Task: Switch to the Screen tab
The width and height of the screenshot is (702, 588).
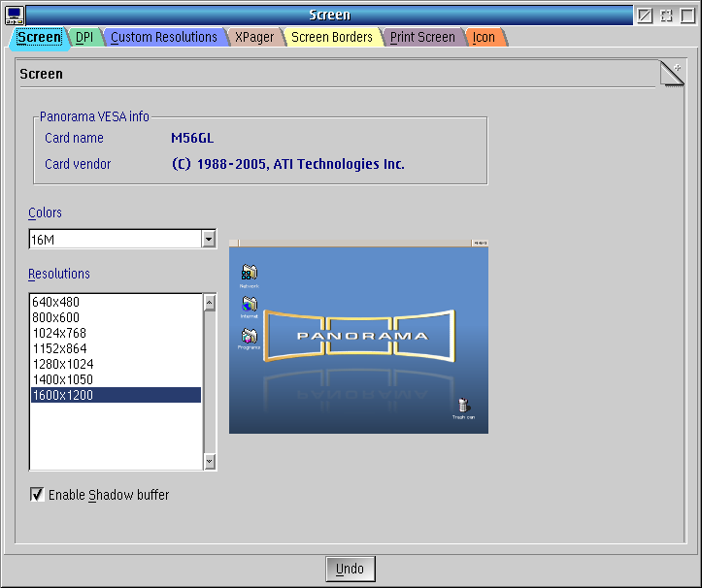Action: [x=40, y=37]
